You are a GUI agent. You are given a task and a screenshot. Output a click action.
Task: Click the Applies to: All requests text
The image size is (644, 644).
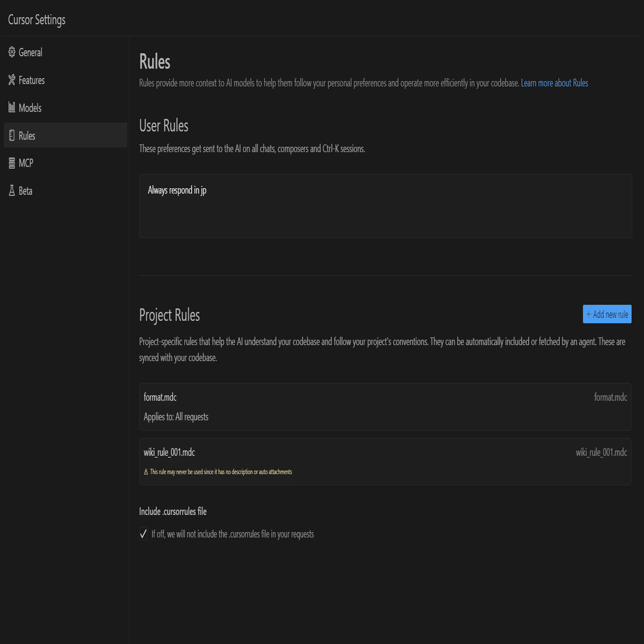coord(176,417)
